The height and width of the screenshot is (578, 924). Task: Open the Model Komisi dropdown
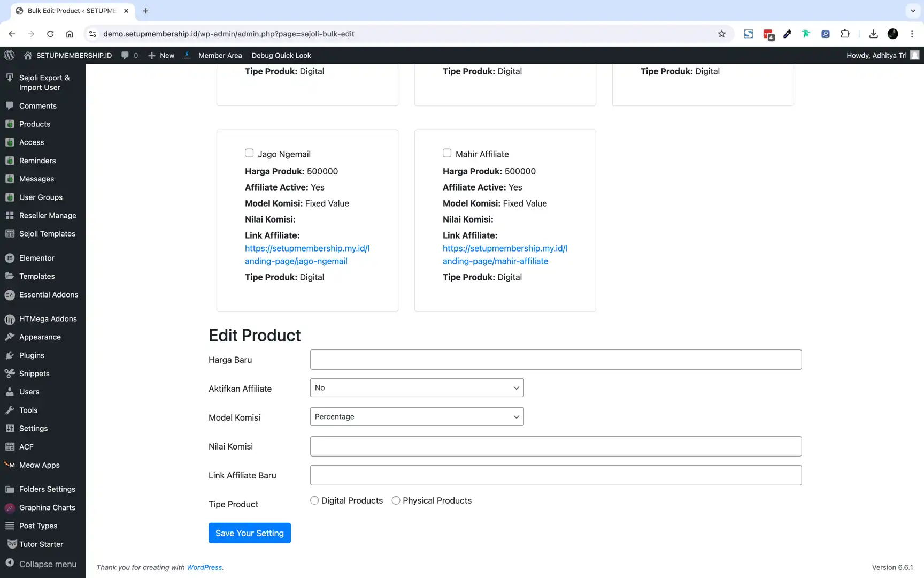click(416, 416)
